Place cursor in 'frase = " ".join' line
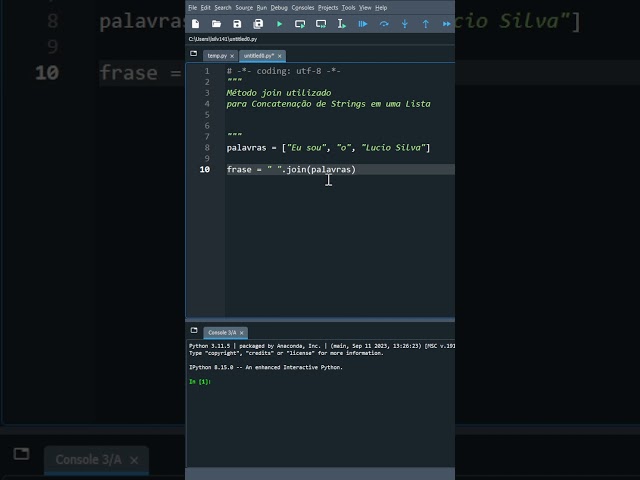640x480 pixels. click(x=291, y=169)
